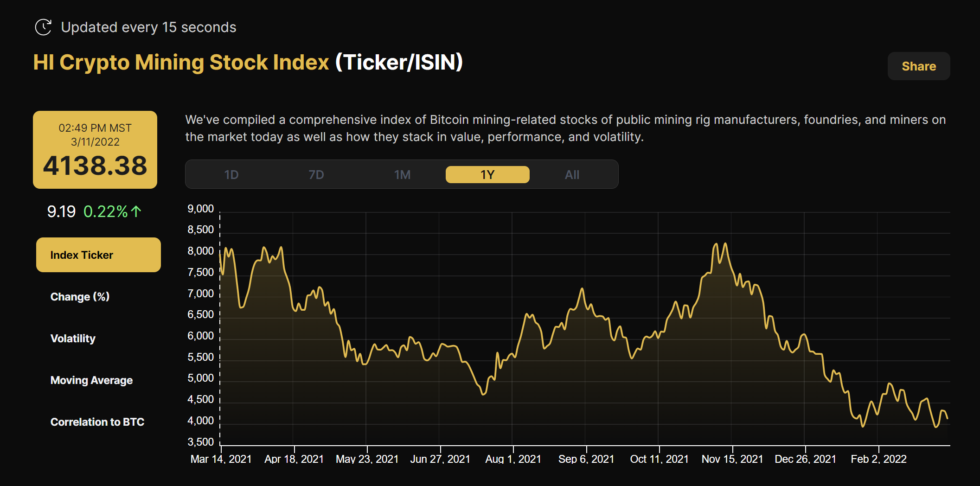980x486 pixels.
Task: Select the 7D view
Action: coord(317,174)
